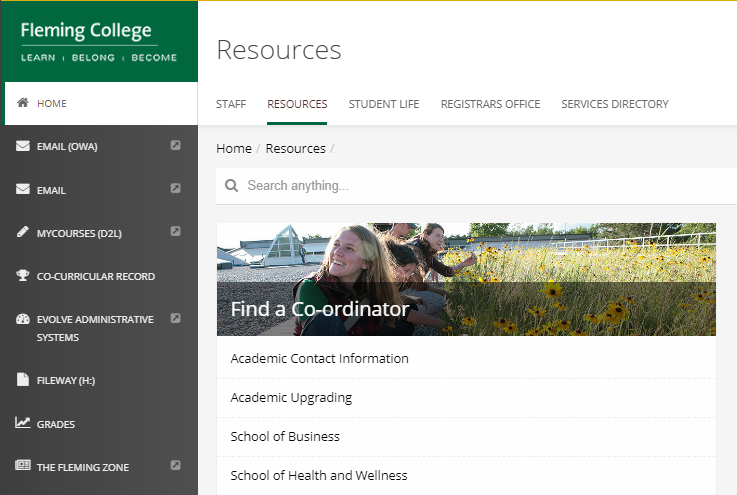This screenshot has width=737, height=495.
Task: Switch to the Staff tab
Action: [231, 104]
